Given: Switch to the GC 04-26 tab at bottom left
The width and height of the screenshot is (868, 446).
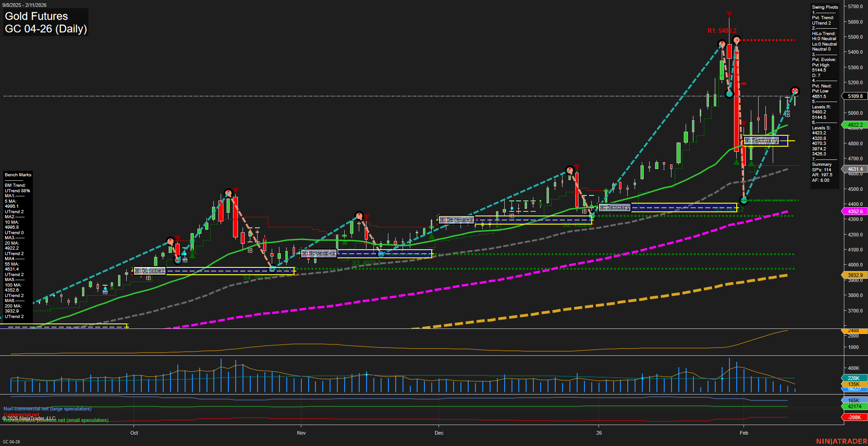Looking at the screenshot, I should pyautogui.click(x=12, y=441).
